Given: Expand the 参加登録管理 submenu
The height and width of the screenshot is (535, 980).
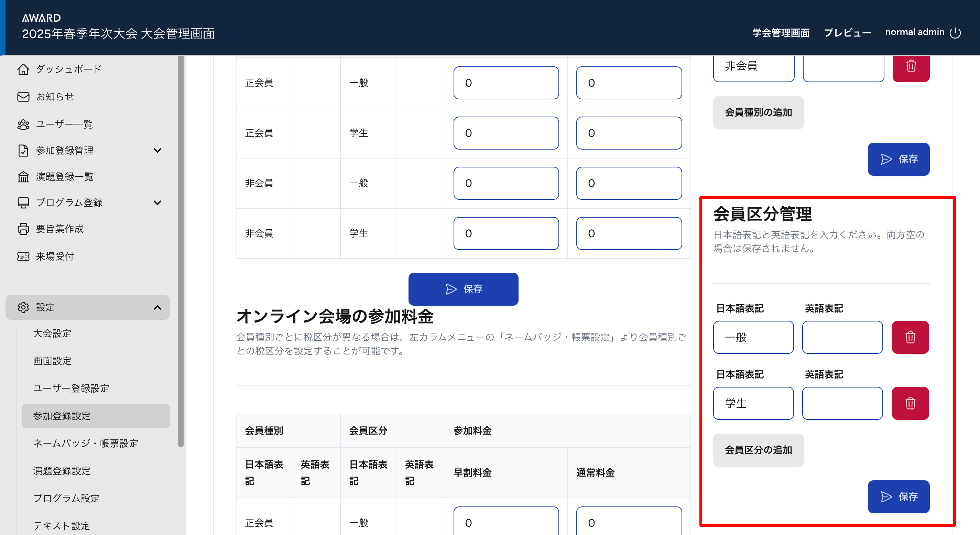Looking at the screenshot, I should (157, 151).
